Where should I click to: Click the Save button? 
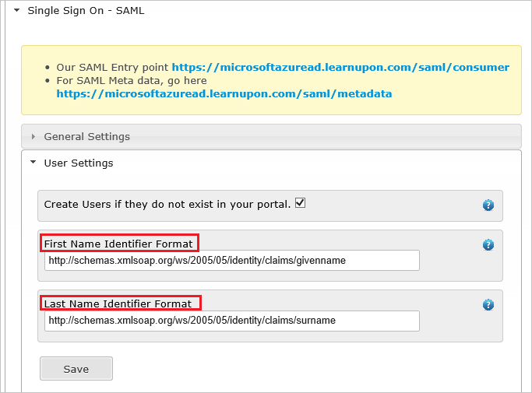tap(76, 369)
